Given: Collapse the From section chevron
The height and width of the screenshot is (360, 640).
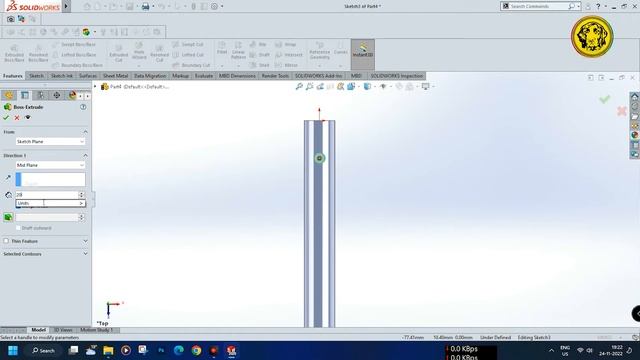Looking at the screenshot, I should 85,132.
